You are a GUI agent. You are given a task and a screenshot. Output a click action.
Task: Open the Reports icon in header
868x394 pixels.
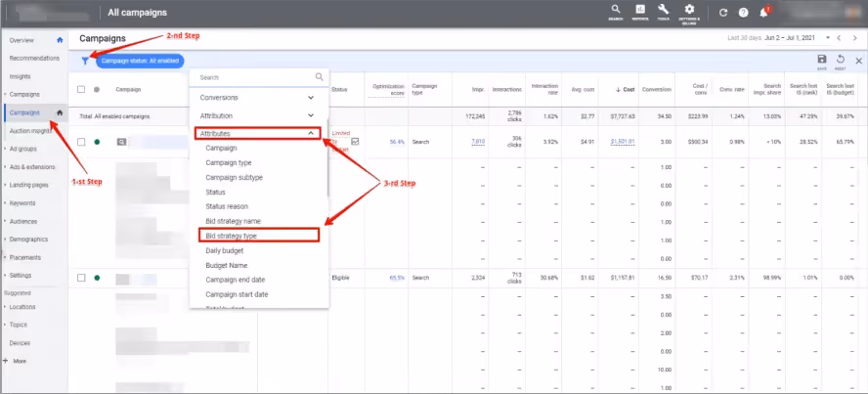click(640, 11)
